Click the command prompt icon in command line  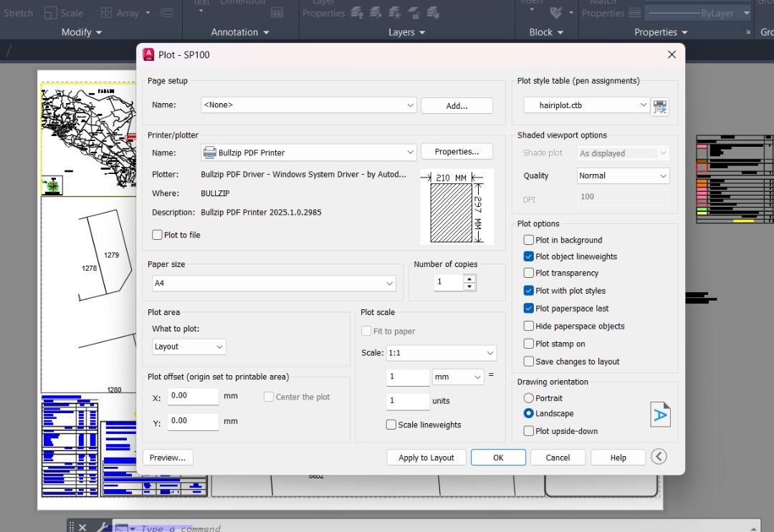point(121,528)
